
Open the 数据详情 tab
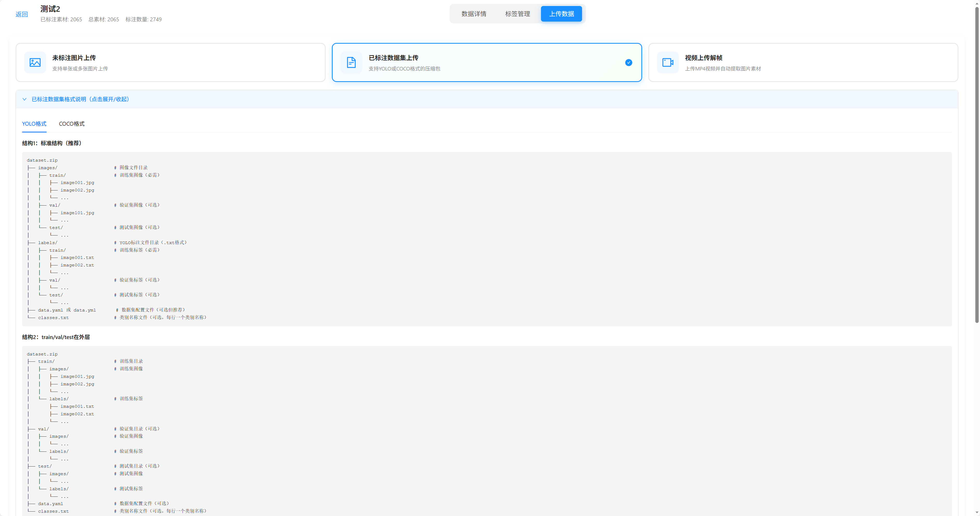(474, 14)
